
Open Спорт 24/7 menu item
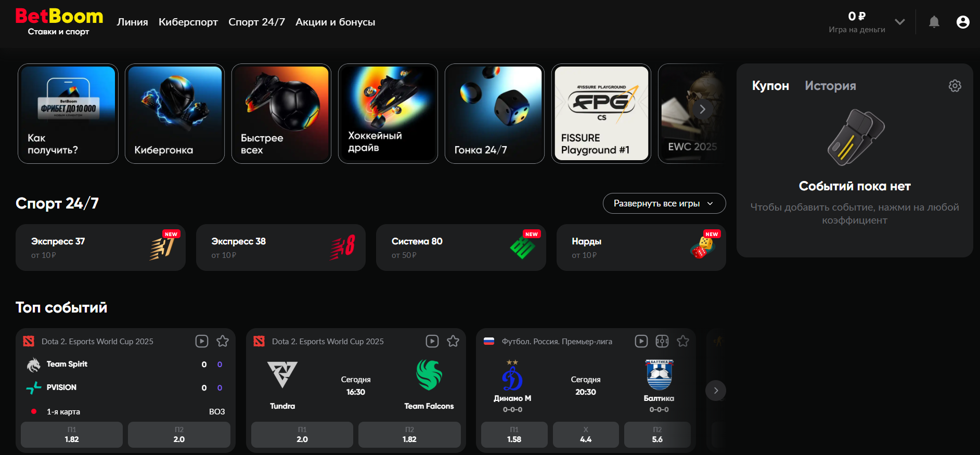point(256,22)
